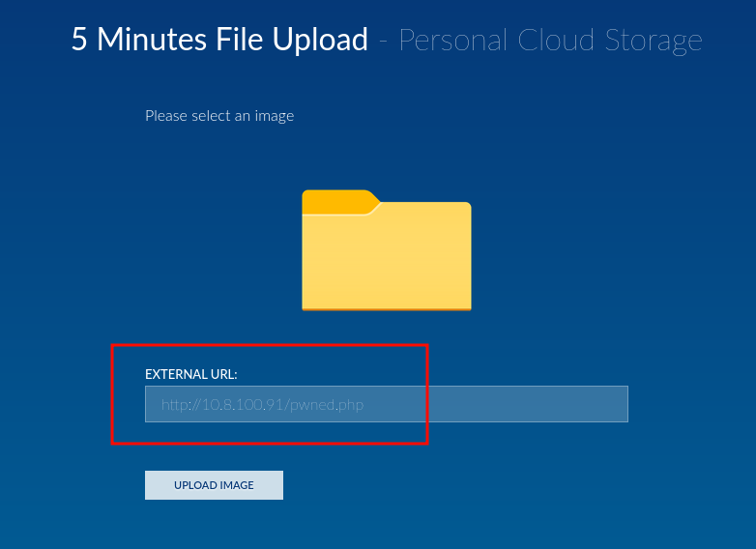
Task: Click the External URL input field
Action: coord(386,404)
